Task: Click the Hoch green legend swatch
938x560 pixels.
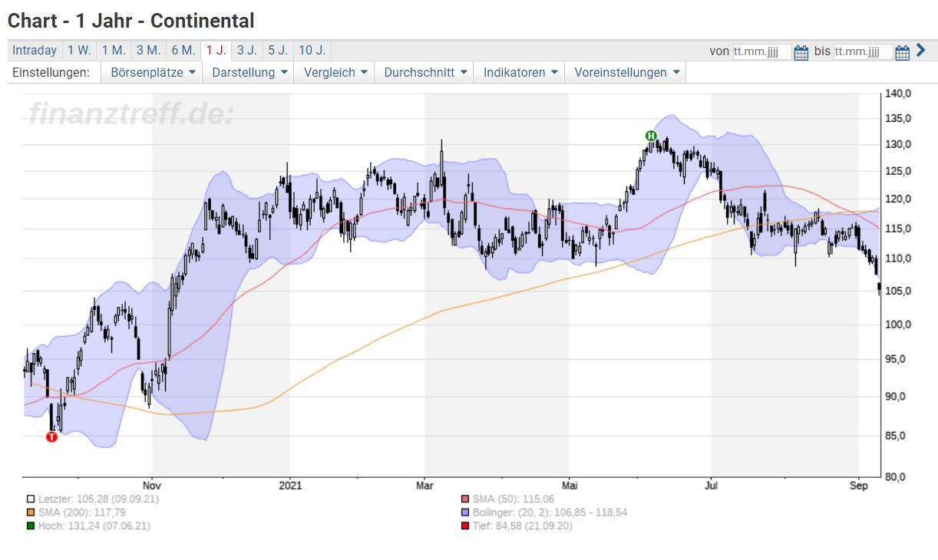Action: click(x=30, y=526)
